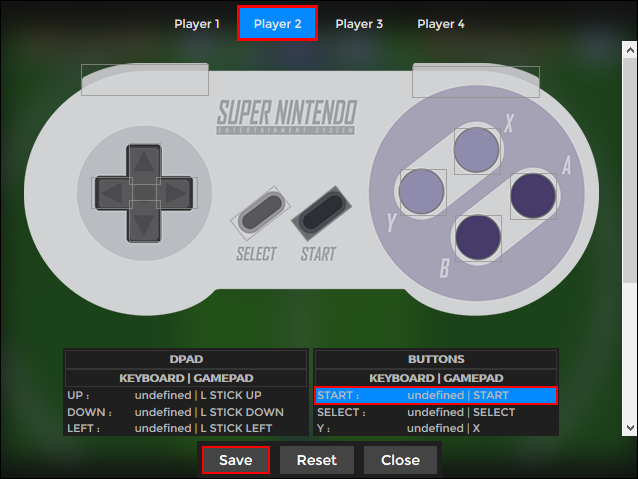This screenshot has width=638, height=479.
Task: Click the B face button on controller
Action: (478, 238)
